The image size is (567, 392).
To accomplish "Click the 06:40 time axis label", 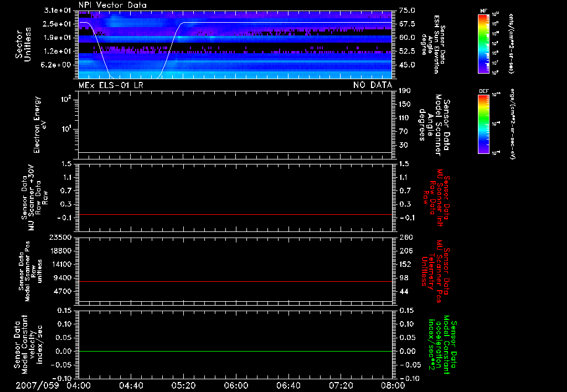I will (x=288, y=385).
